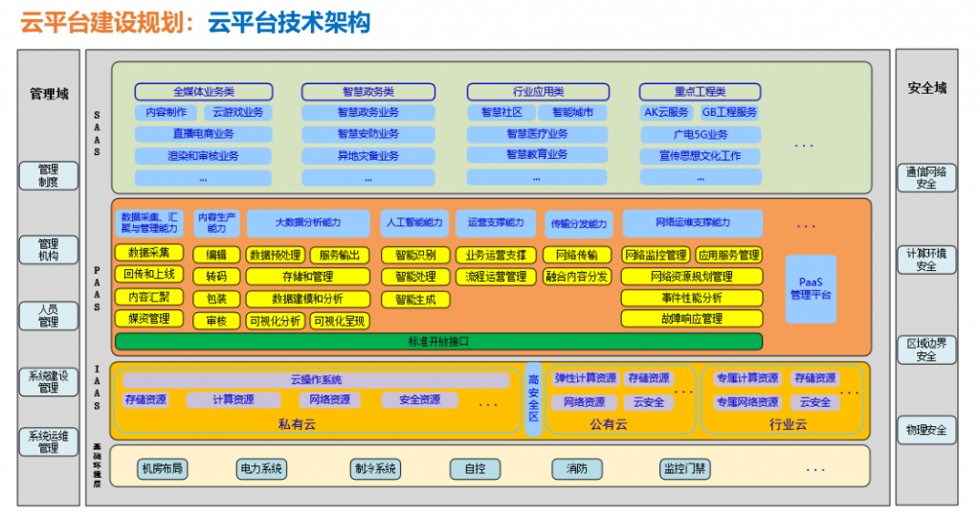The width and height of the screenshot is (980, 520).
Task: Click the 广电5G业务 box
Action: [701, 134]
